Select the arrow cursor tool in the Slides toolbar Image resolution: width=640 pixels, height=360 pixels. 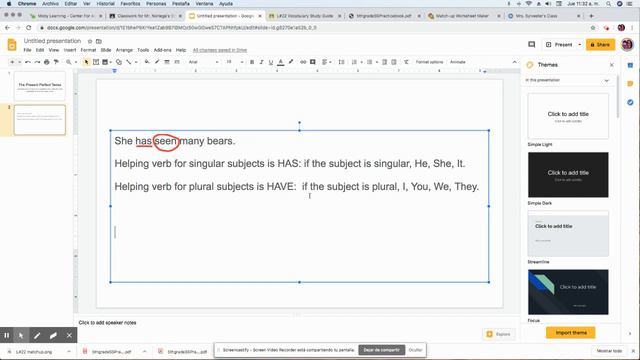86,62
